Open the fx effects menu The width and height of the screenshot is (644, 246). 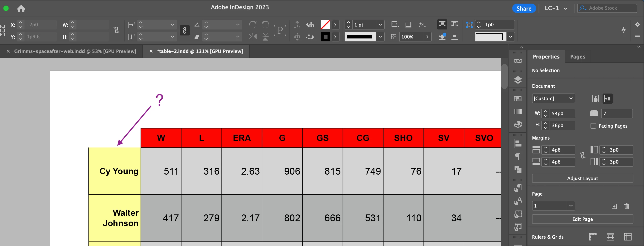click(x=422, y=24)
